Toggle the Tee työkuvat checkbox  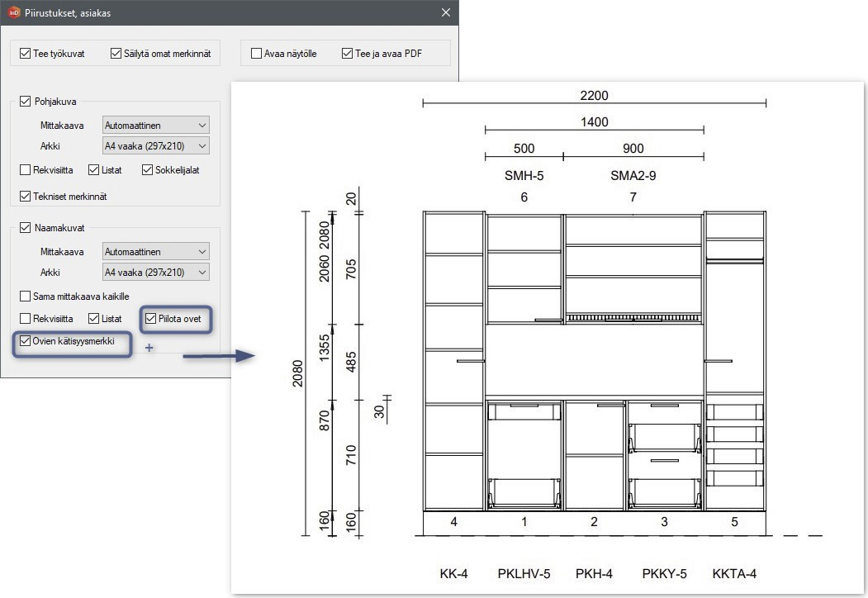[x=26, y=54]
